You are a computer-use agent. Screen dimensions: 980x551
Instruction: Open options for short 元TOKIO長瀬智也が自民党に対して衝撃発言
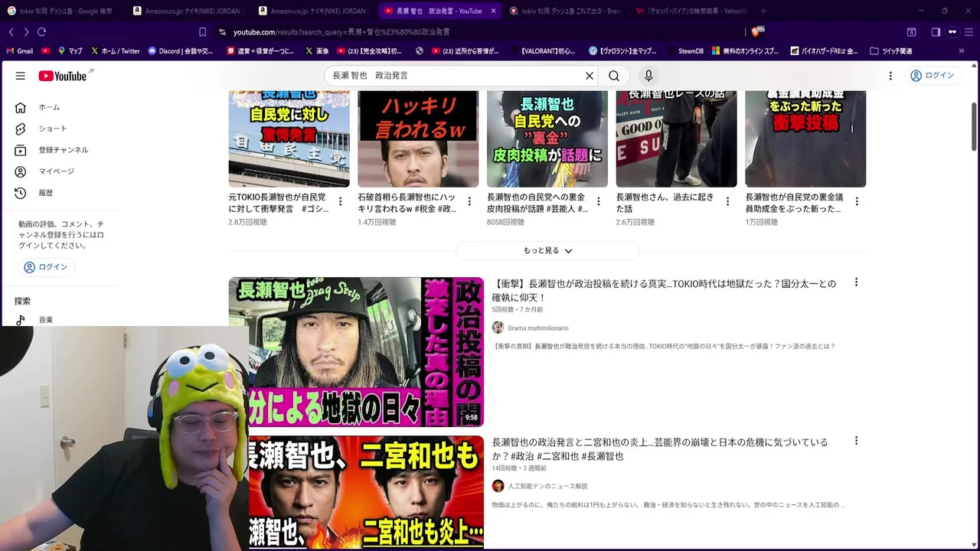coord(340,202)
